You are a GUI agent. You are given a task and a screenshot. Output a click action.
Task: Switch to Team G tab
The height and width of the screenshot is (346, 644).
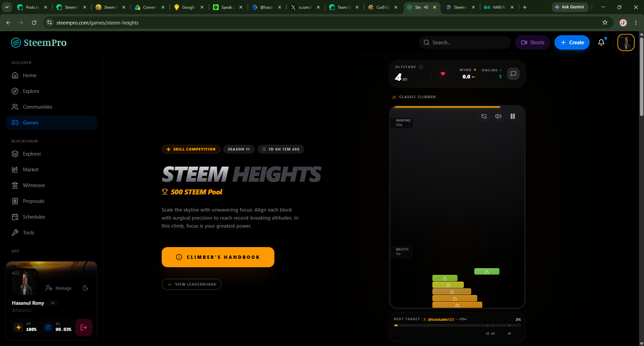(344, 7)
